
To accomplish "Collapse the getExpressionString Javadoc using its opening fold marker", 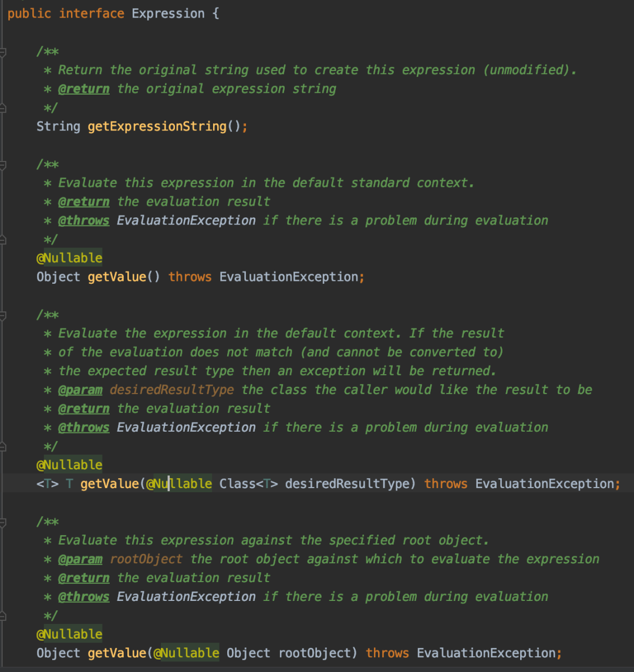I will coord(2,52).
